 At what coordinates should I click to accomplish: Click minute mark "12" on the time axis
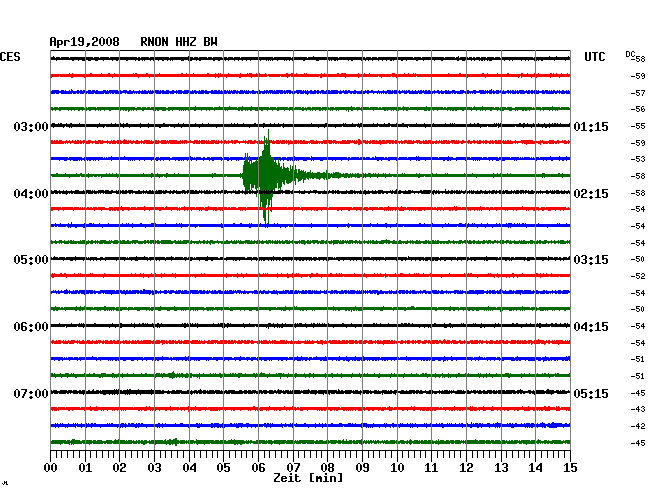466,467
